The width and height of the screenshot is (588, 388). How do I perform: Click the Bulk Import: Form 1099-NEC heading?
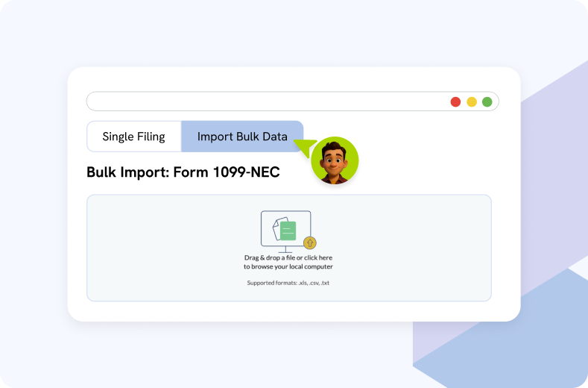(x=183, y=172)
